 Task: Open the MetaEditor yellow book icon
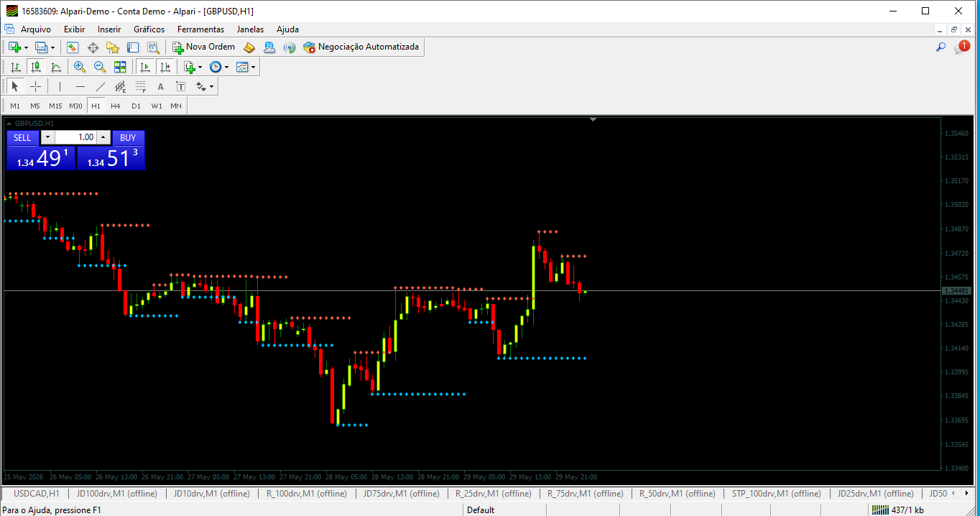pyautogui.click(x=249, y=47)
